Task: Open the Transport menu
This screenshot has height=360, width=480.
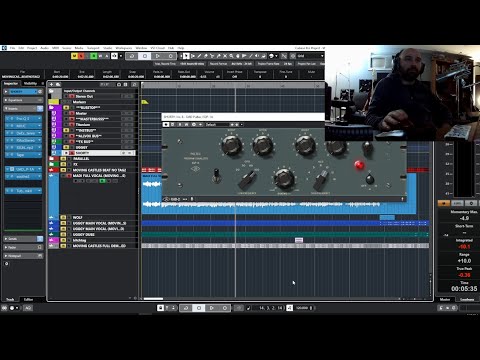Action: pyautogui.click(x=93, y=48)
